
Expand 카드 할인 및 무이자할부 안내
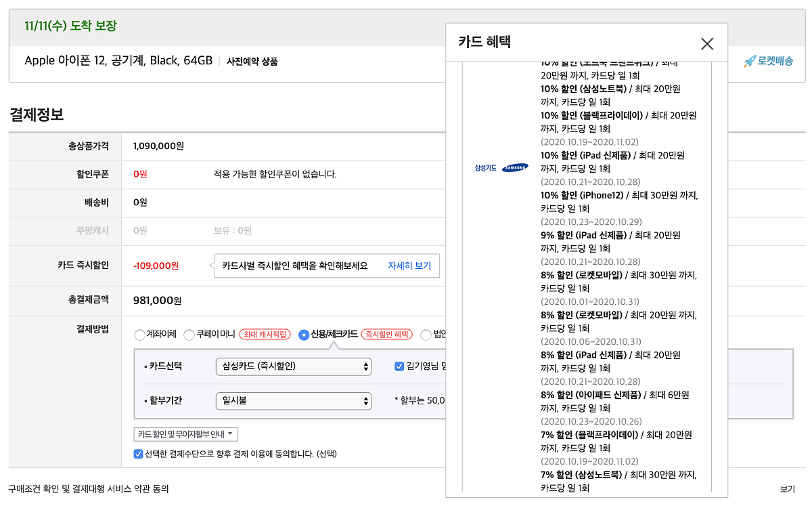tap(186, 434)
